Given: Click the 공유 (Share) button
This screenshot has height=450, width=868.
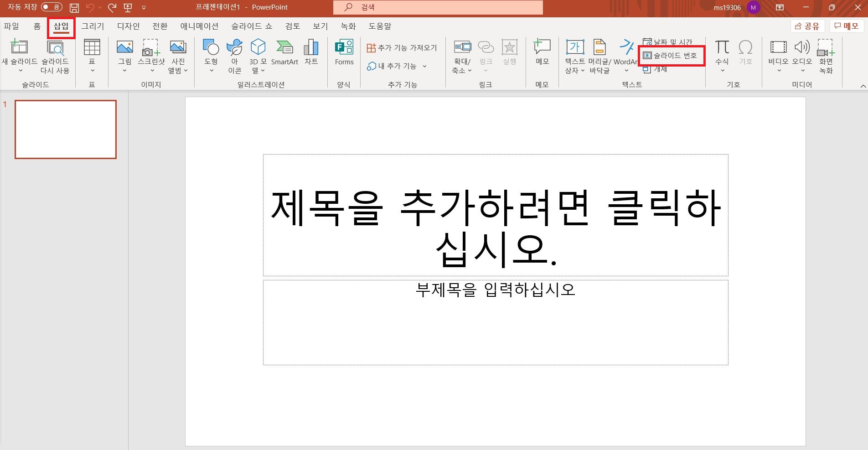Looking at the screenshot, I should tap(806, 26).
